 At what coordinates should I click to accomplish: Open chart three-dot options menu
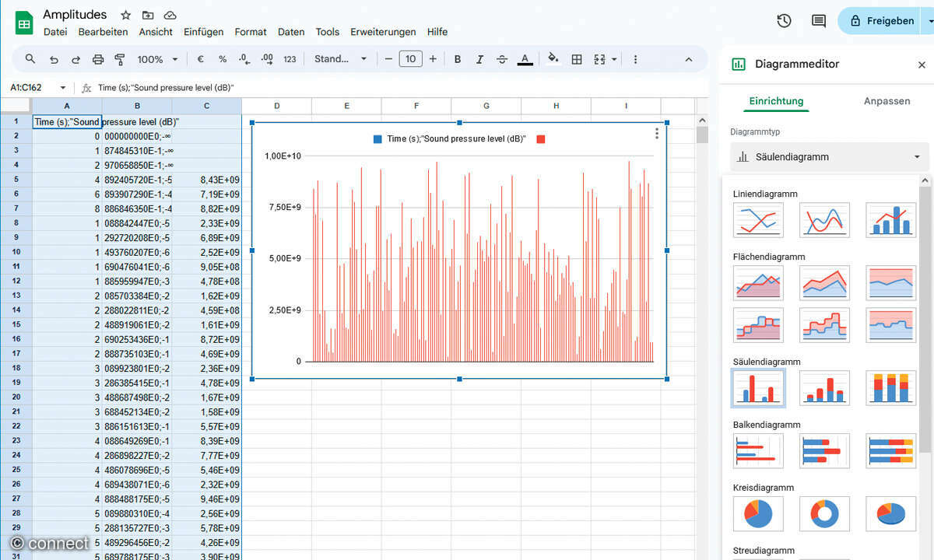[x=657, y=134]
